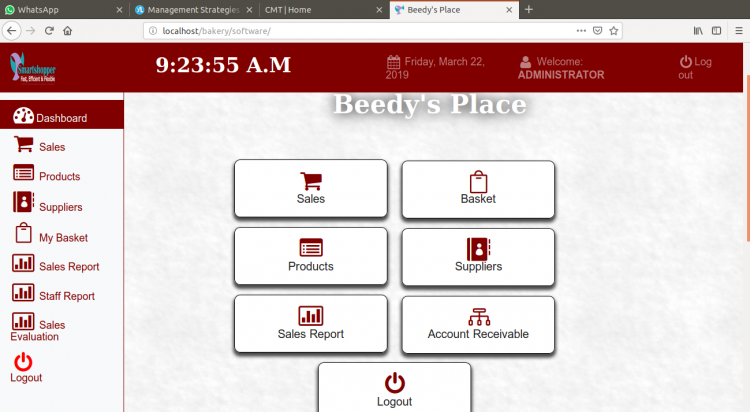Open a new browser tab
Viewport: 750px width, 412px height.
529,10
